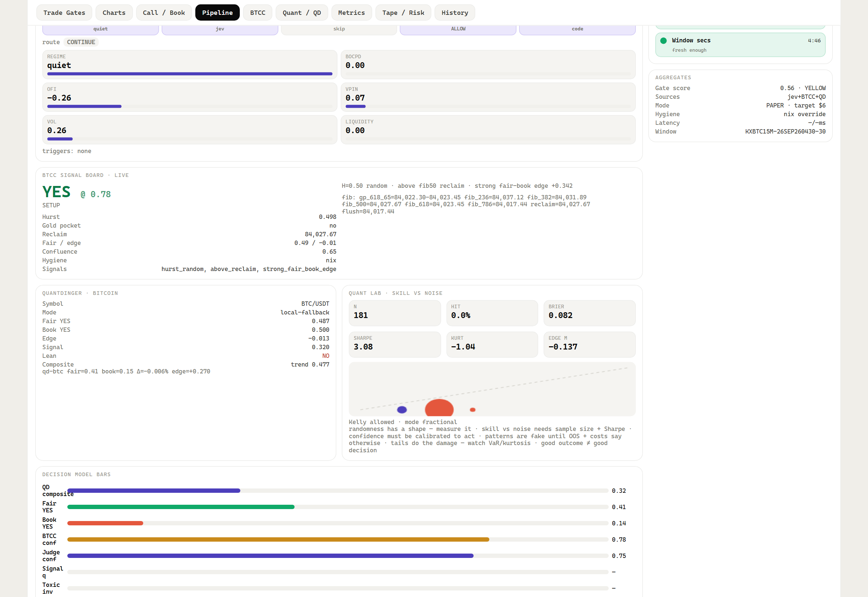Click the KURT -1.04 stat card
Screen dimensions: 868x597
492,344
